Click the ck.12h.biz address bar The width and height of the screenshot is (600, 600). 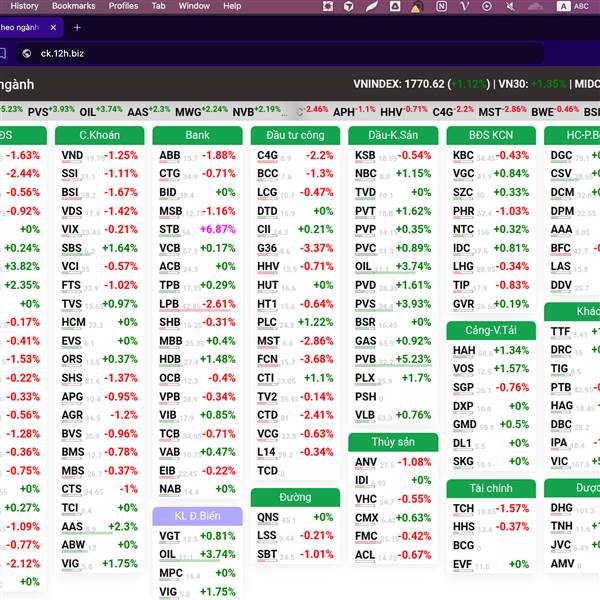[x=279, y=54]
